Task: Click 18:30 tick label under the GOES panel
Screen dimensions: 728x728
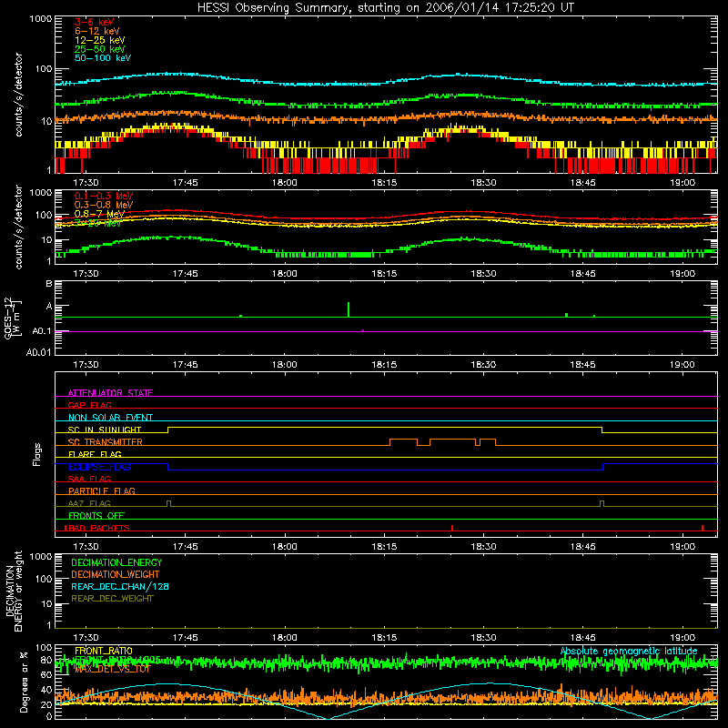Action: [483, 365]
